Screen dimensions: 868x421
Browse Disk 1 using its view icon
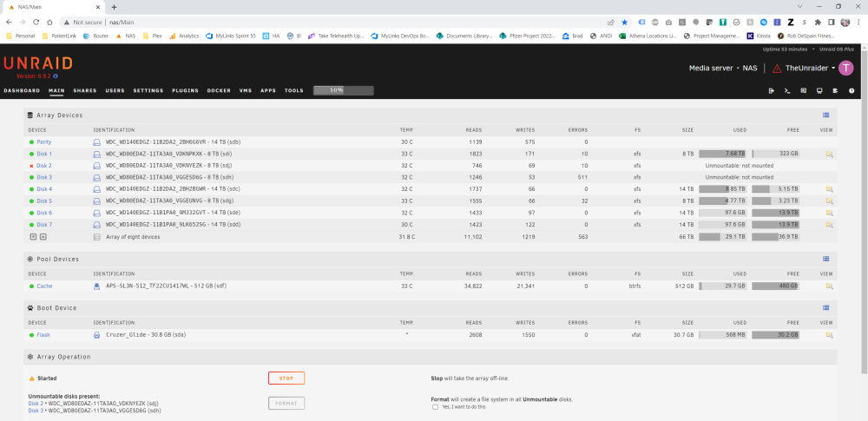[x=829, y=154]
